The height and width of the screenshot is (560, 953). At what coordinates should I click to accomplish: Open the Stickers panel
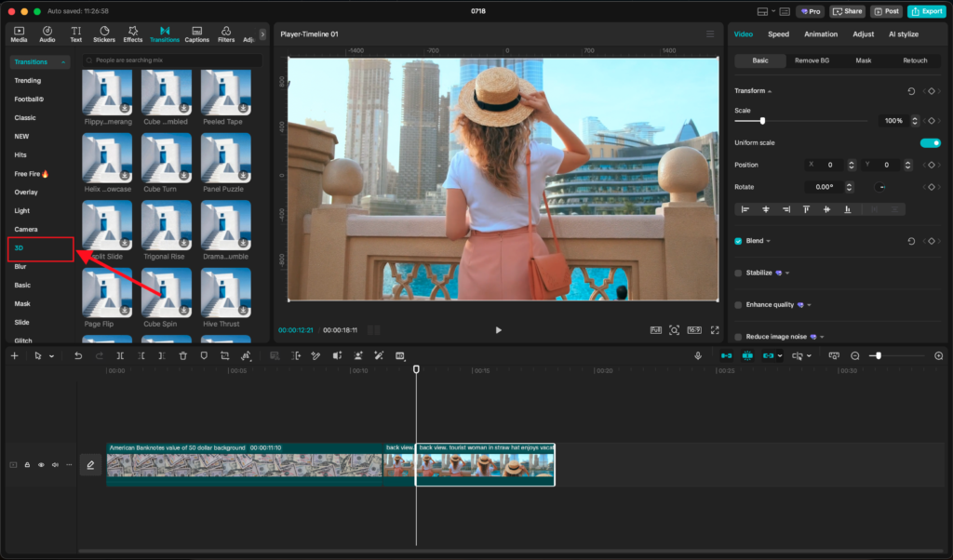[104, 34]
